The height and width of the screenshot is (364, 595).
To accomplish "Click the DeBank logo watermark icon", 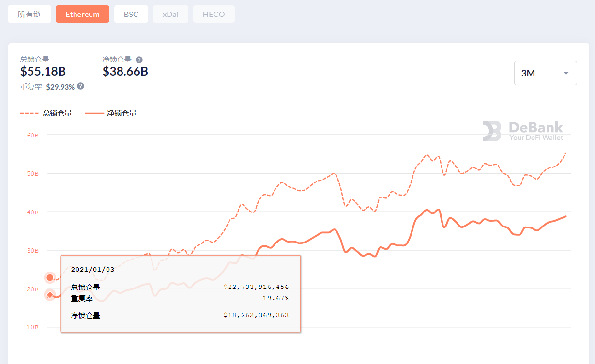I will click(x=492, y=131).
